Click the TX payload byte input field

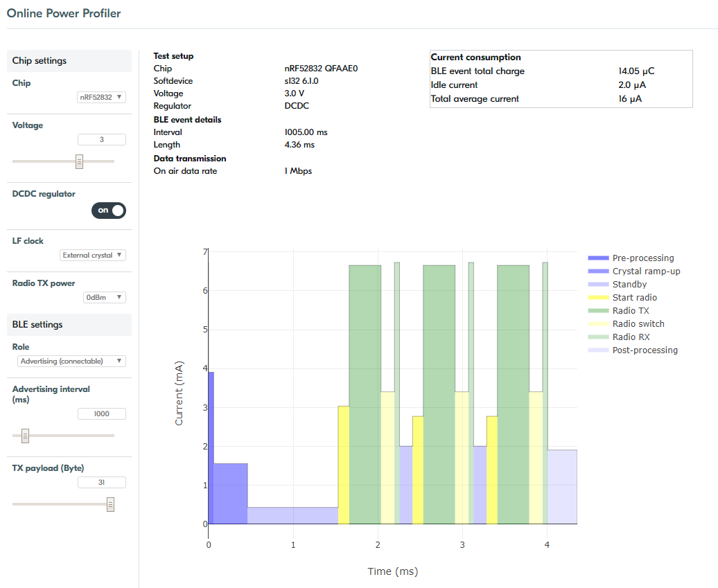(x=101, y=483)
